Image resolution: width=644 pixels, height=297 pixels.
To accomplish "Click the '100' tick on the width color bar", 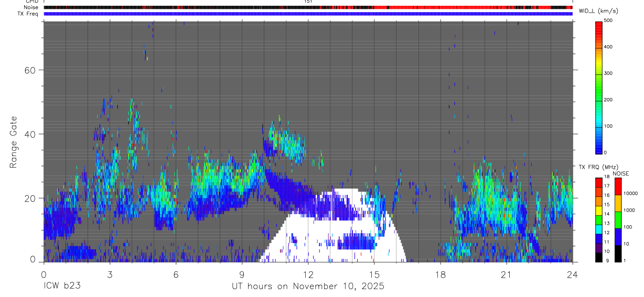I will pos(609,126).
